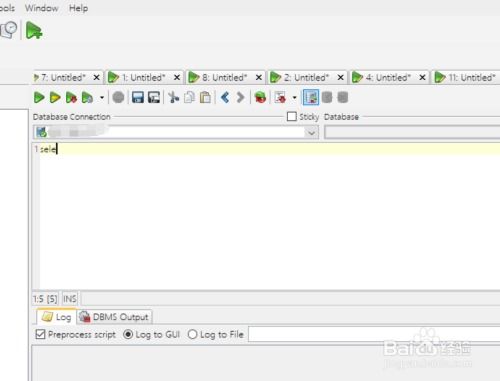This screenshot has height=381, width=500.
Task: Switch to the DBMS Output tab
Action: pyautogui.click(x=114, y=317)
